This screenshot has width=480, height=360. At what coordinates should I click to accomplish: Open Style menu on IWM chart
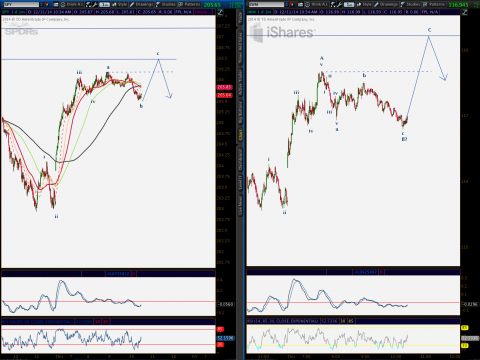[364, 4]
